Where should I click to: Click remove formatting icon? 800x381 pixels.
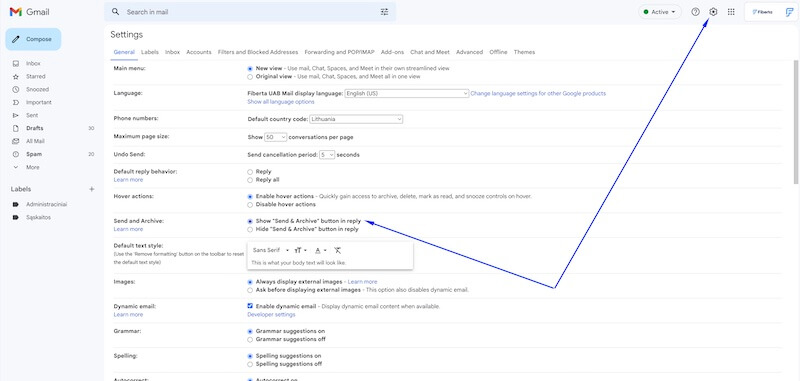tap(337, 250)
